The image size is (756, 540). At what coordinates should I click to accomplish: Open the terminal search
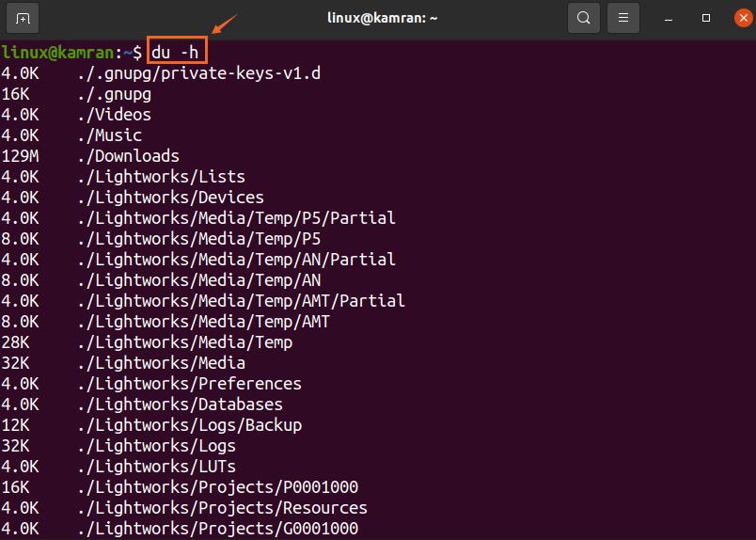coord(583,18)
